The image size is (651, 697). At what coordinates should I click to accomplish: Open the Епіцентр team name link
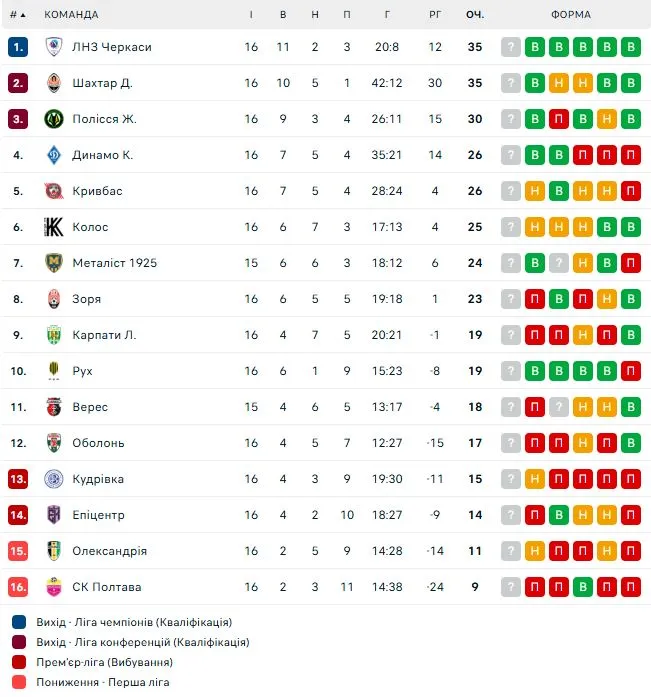coord(98,515)
